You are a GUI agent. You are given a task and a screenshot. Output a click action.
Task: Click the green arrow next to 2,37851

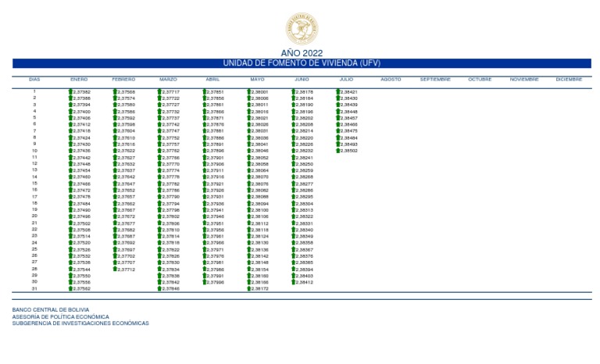point(205,92)
